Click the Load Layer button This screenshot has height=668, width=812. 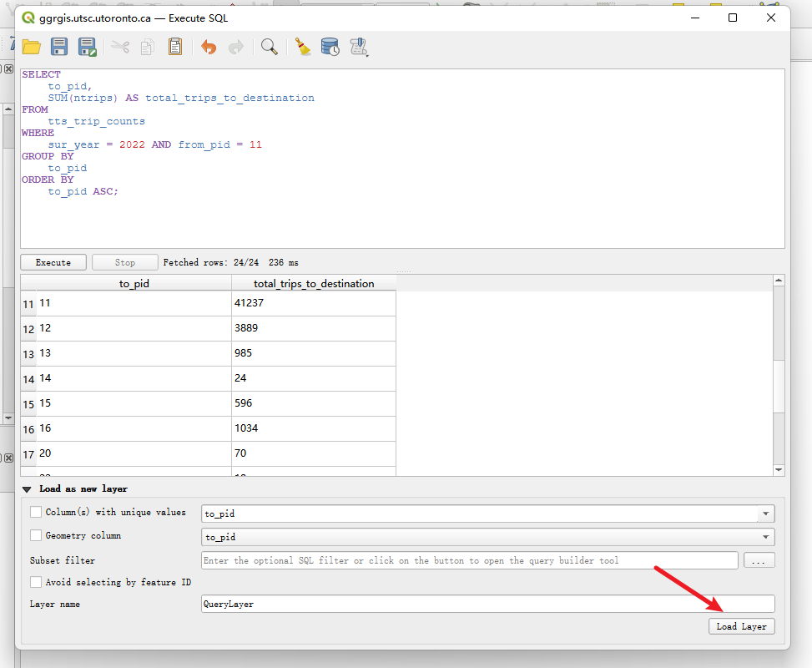pyautogui.click(x=741, y=626)
